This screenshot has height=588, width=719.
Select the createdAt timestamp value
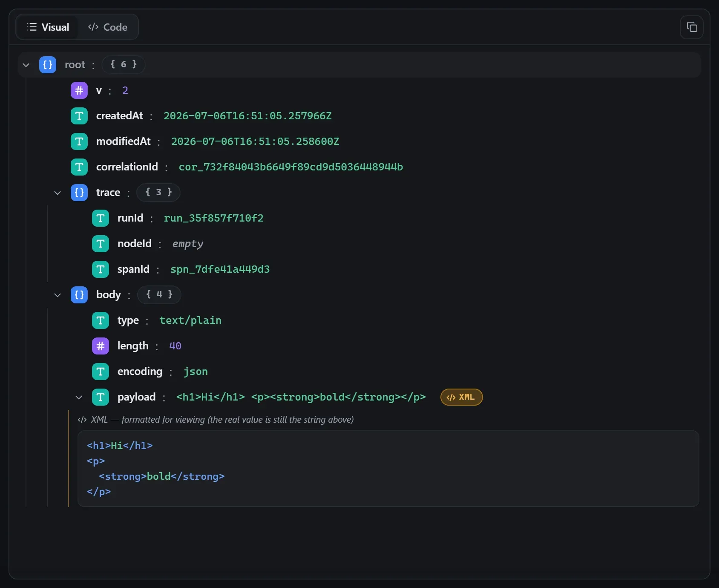[x=247, y=116]
